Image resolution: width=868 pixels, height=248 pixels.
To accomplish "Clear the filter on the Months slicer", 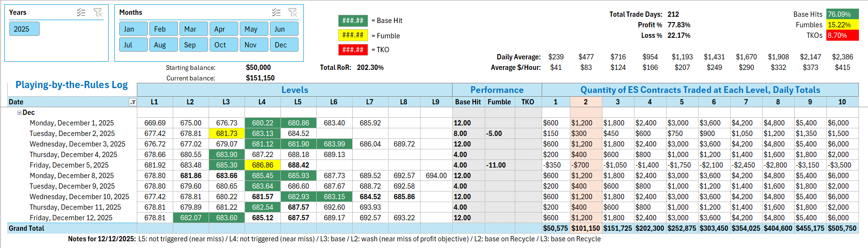I will pyautogui.click(x=293, y=12).
